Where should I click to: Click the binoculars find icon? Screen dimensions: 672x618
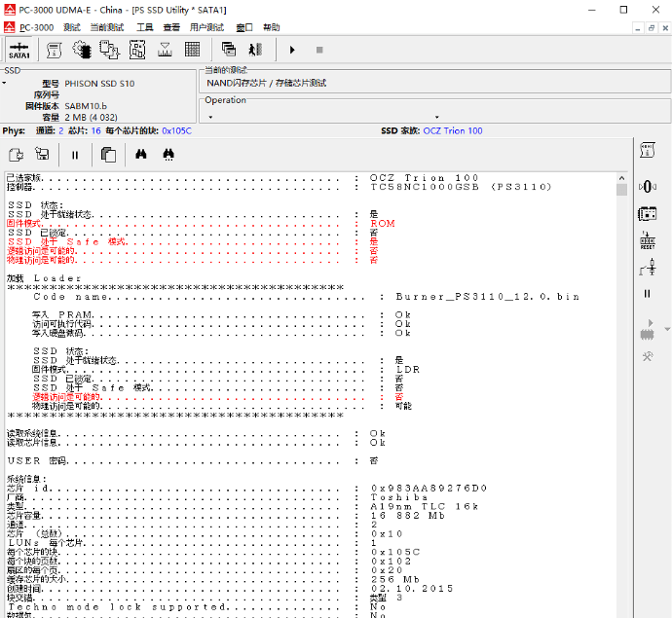point(141,154)
